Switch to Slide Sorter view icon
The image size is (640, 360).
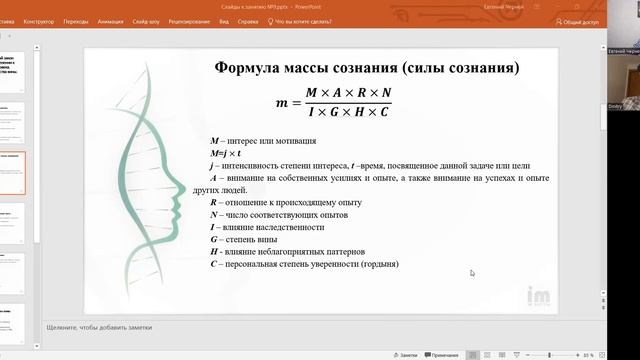pos(487,355)
